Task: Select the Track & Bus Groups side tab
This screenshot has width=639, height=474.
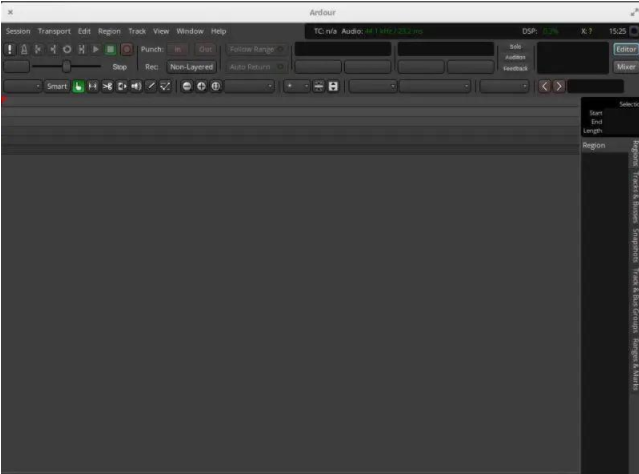Action: point(635,300)
